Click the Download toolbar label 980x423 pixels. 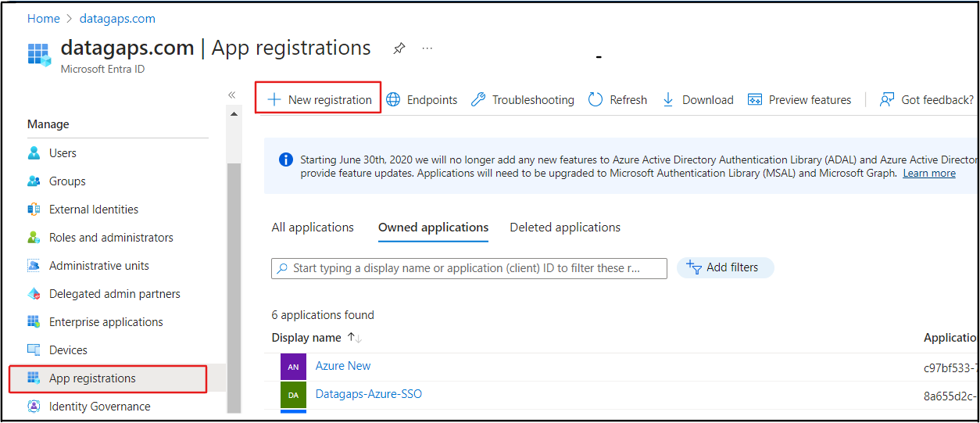pos(708,100)
